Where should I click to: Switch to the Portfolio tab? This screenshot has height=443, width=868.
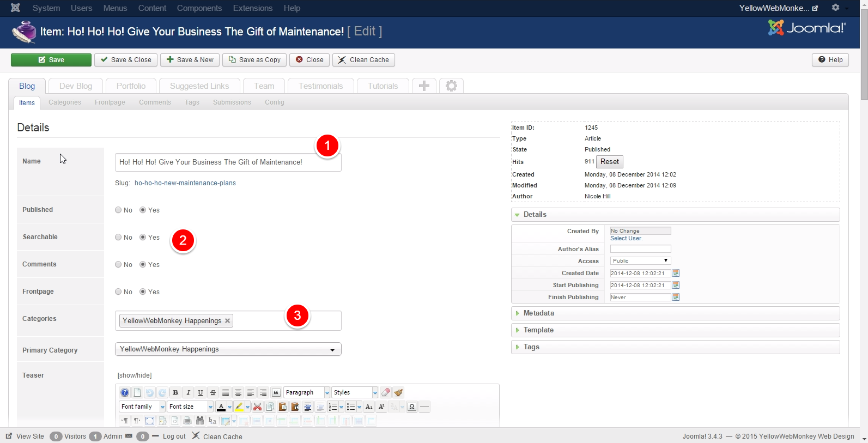coord(131,86)
